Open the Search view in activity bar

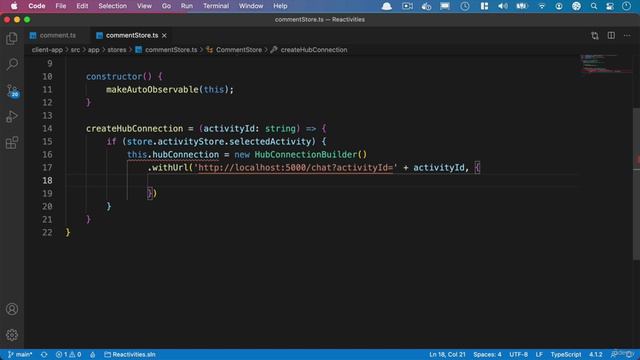[x=12, y=64]
